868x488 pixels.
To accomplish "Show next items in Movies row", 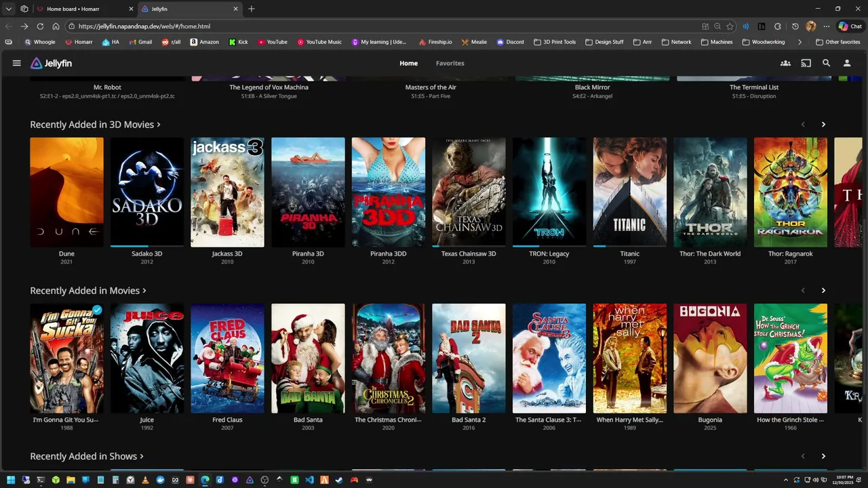I will pyautogui.click(x=823, y=291).
